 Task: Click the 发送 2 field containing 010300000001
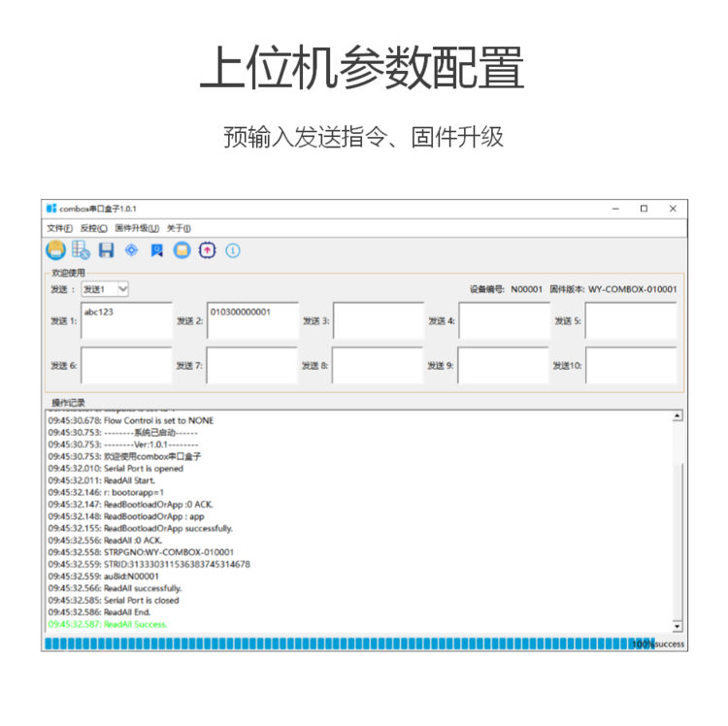pyautogui.click(x=252, y=321)
